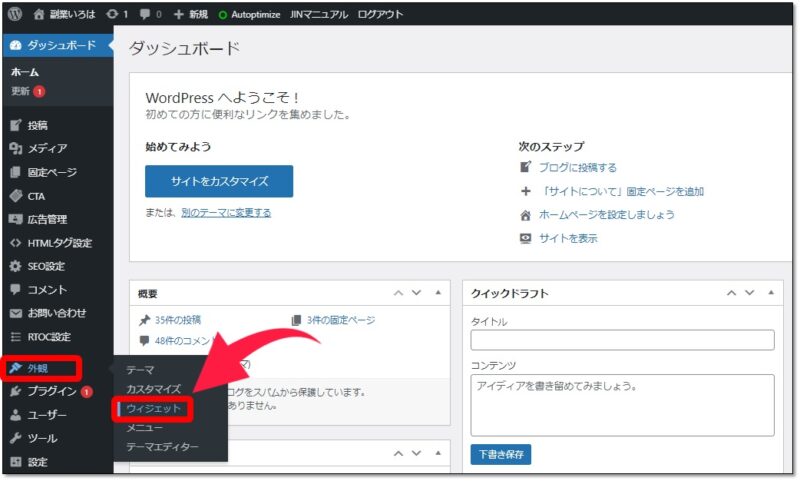800x481 pixels.
Task: Move クイックドラフト panel down with down chevron
Action: pos(749,293)
